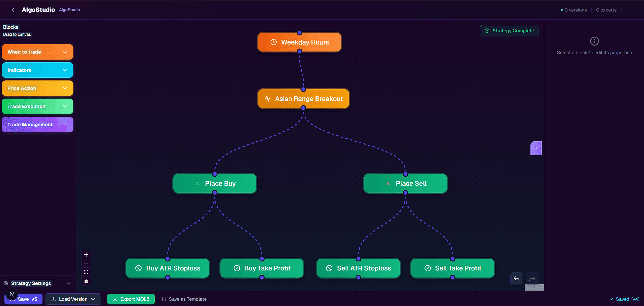Expand the Indicators block category
The width and height of the screenshot is (644, 306).
click(x=37, y=70)
